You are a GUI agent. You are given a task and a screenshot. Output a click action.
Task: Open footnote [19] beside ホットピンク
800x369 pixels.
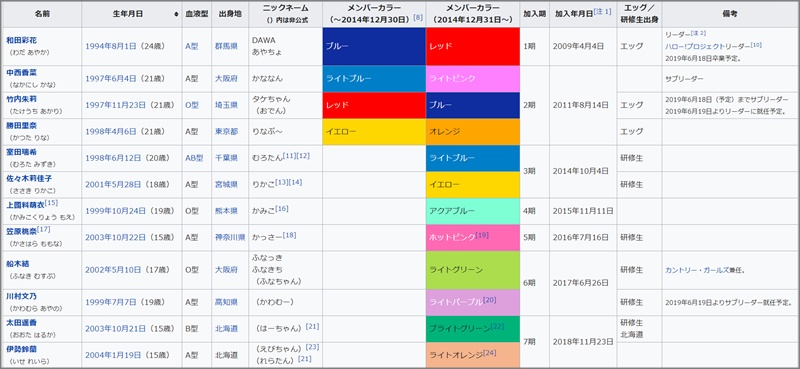(482, 235)
